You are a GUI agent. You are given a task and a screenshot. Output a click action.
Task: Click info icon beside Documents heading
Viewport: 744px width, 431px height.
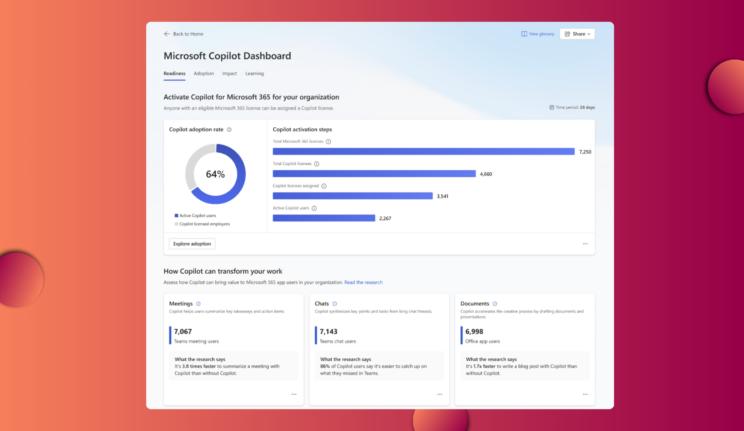(495, 304)
